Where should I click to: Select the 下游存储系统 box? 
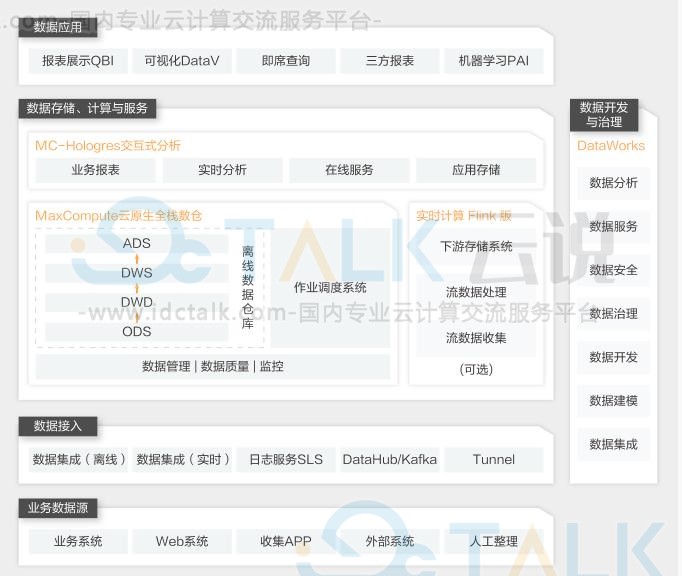pyautogui.click(x=476, y=247)
